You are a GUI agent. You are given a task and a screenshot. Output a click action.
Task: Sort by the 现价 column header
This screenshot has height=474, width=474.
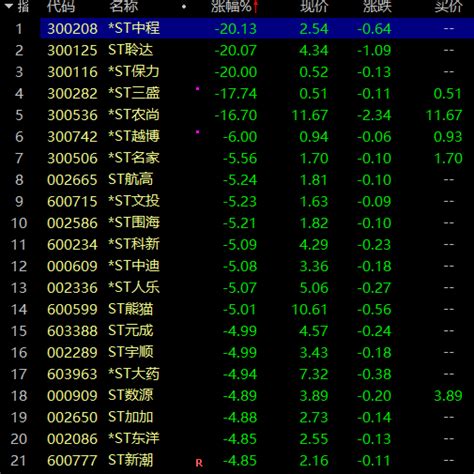coord(314,6)
